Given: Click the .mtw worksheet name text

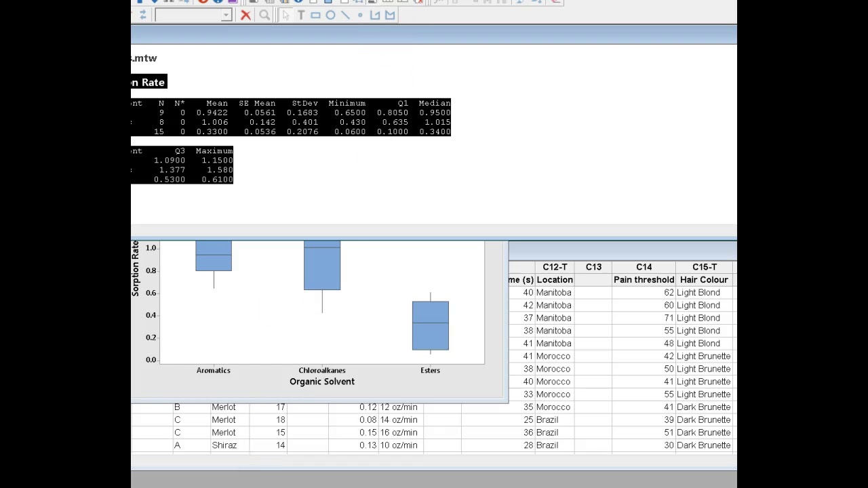Looking at the screenshot, I should 144,58.
